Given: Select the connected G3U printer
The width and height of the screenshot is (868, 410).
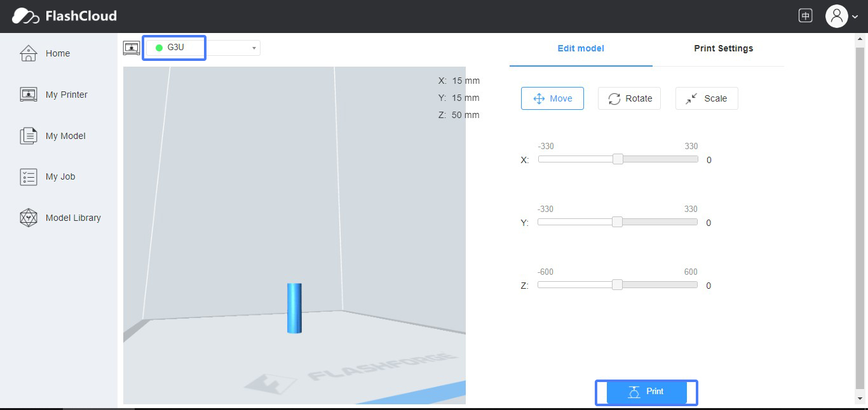Looking at the screenshot, I should 173,47.
